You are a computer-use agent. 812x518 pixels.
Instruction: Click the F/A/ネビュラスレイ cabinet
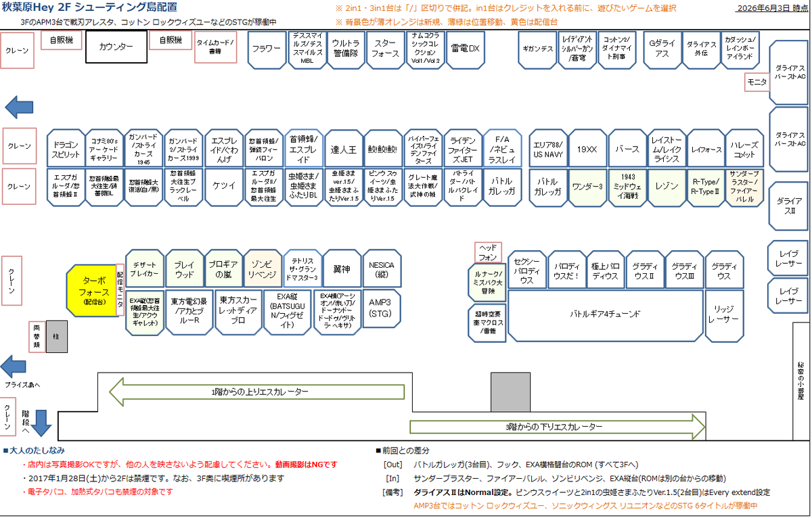click(x=502, y=149)
